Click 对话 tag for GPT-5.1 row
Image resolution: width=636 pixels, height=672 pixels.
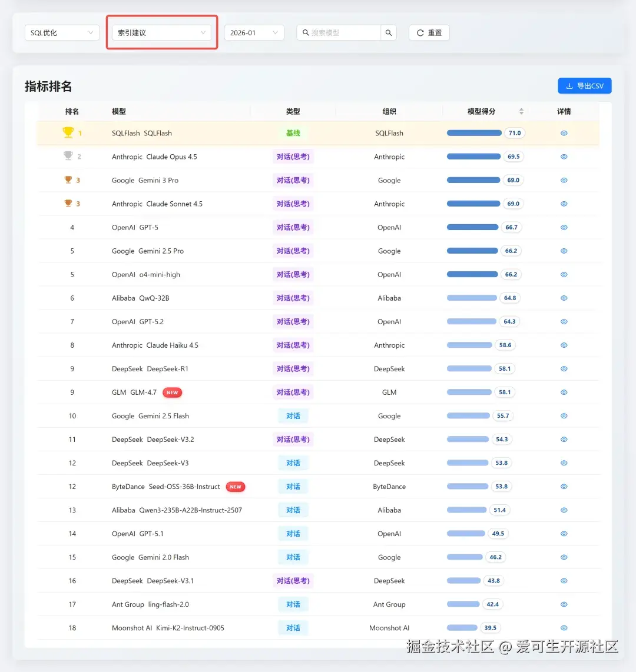(293, 534)
